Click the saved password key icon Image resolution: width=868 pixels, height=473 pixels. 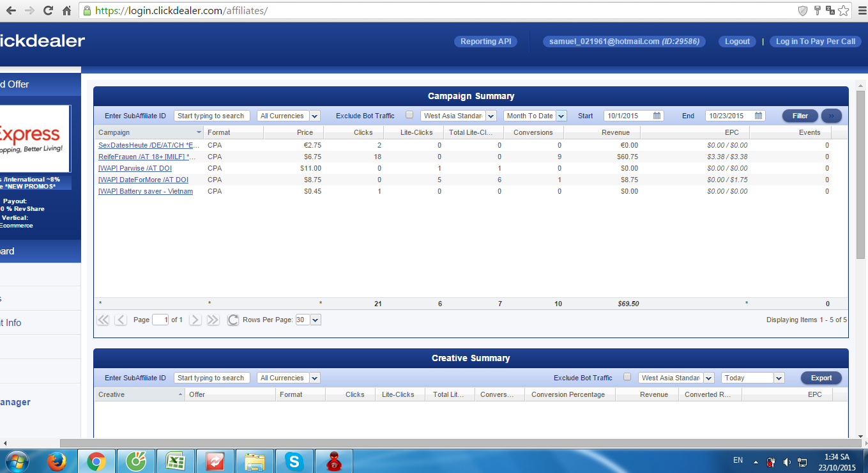tap(817, 11)
